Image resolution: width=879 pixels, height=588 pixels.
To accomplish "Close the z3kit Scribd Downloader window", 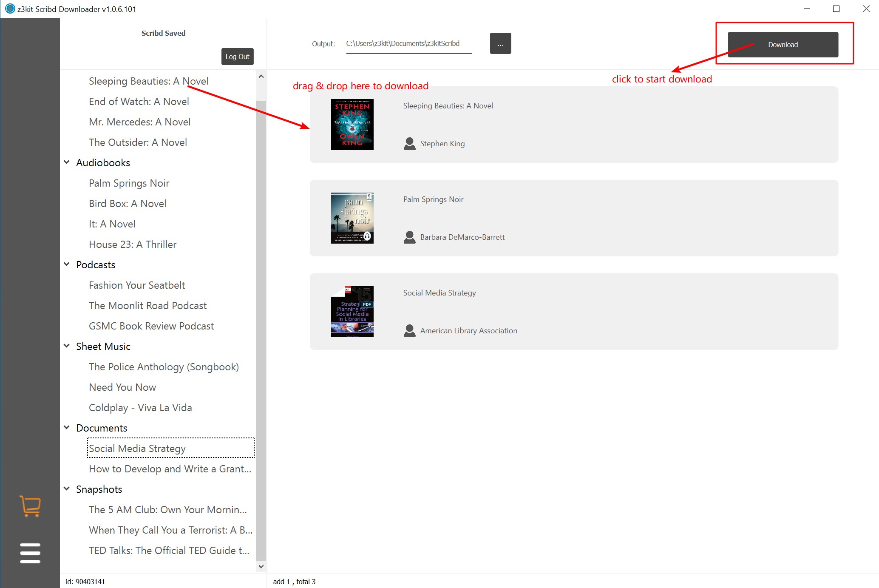I will [866, 9].
